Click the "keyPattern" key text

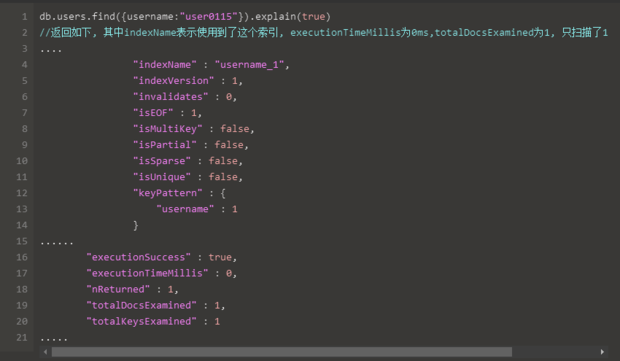pos(168,193)
